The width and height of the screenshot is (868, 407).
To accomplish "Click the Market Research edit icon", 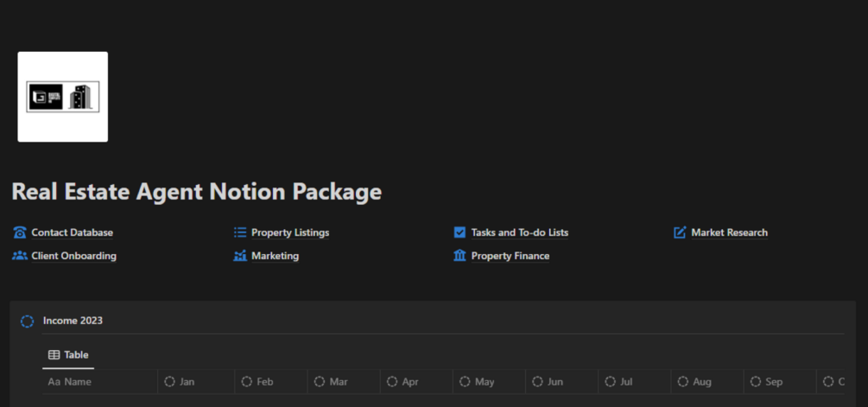I will pos(680,232).
